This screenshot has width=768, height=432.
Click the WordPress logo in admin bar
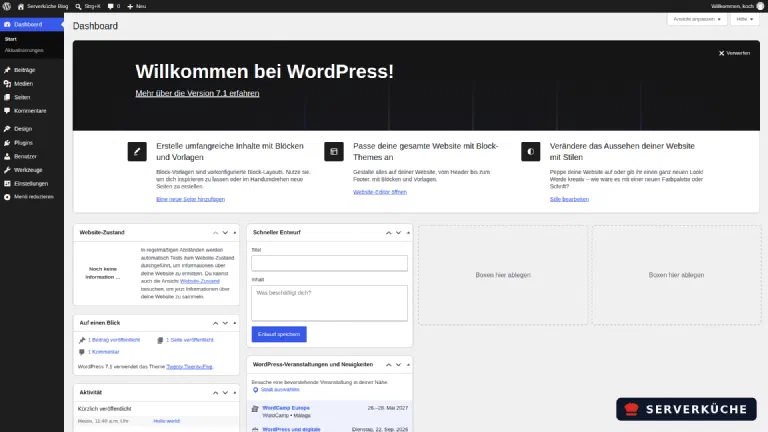click(x=7, y=6)
